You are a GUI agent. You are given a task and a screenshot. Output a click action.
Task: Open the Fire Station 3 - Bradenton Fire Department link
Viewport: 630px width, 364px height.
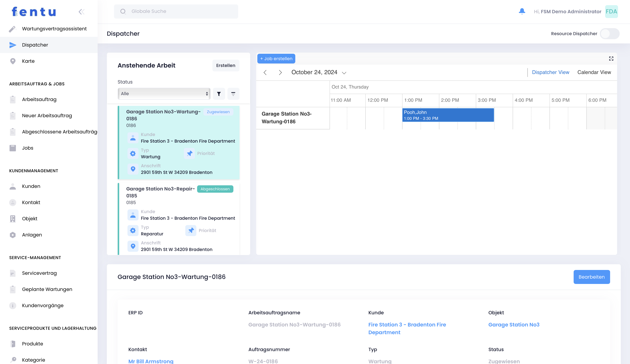[407, 328]
